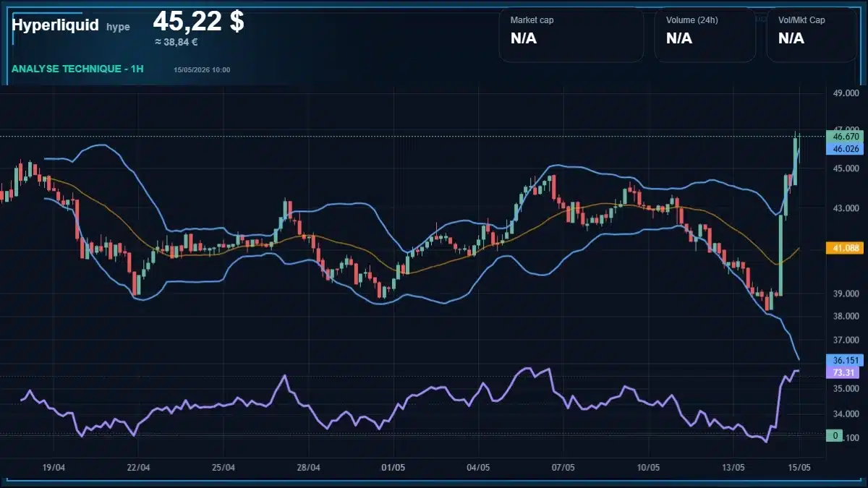Click the 13/05 date label
Screen dimensions: 868x488
[x=733, y=468]
